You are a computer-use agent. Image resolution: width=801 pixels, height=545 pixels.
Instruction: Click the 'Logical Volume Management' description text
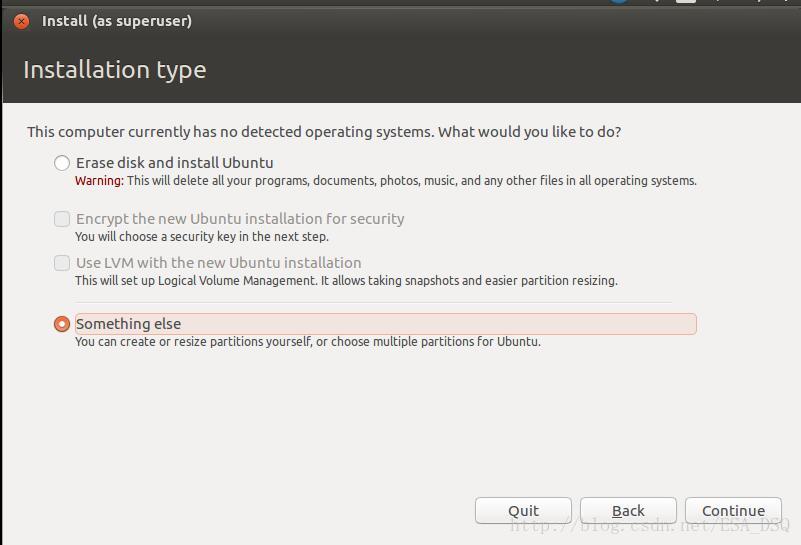pyautogui.click(x=346, y=281)
